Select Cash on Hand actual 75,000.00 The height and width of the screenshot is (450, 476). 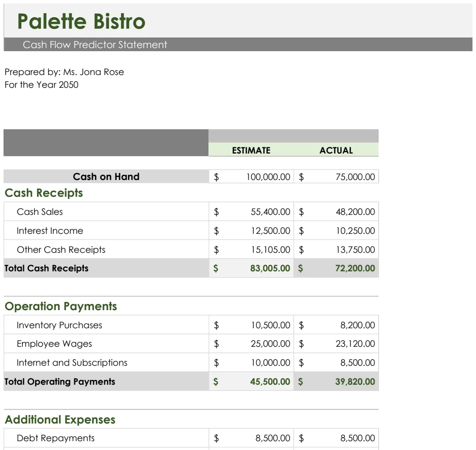(x=336, y=176)
